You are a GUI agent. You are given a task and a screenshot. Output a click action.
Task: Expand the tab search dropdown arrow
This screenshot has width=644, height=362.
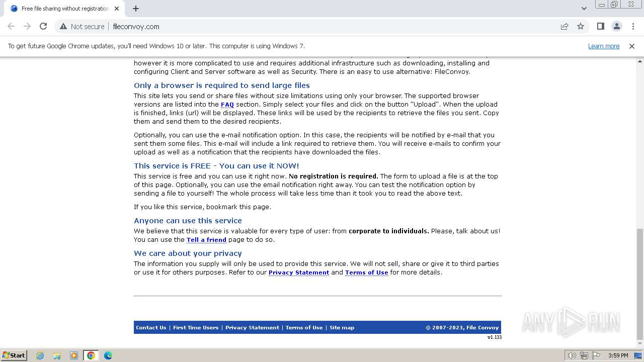click(584, 9)
